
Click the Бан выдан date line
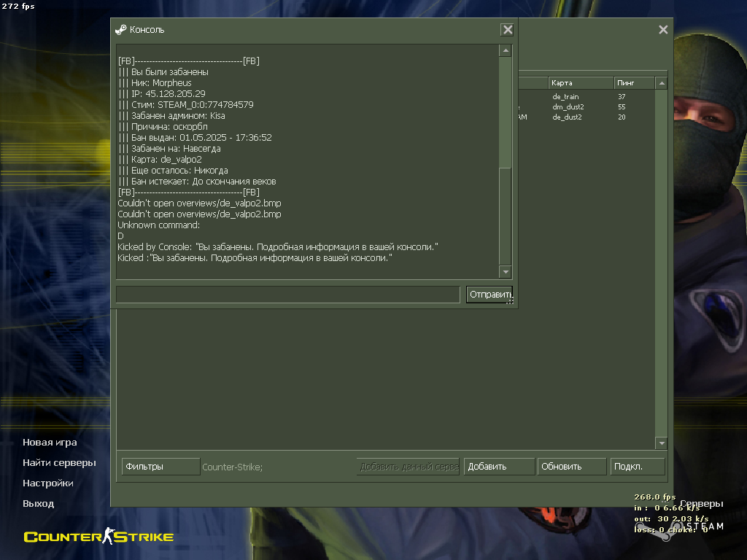[195, 138]
